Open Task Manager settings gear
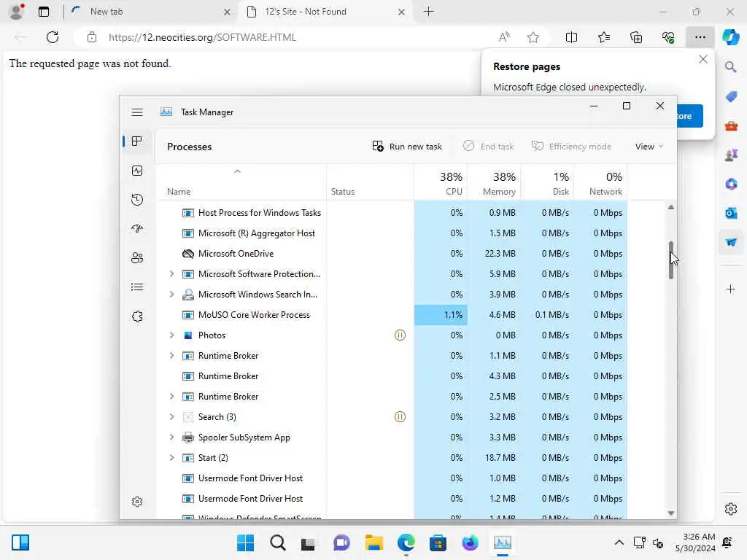Image resolution: width=747 pixels, height=560 pixels. click(x=137, y=502)
